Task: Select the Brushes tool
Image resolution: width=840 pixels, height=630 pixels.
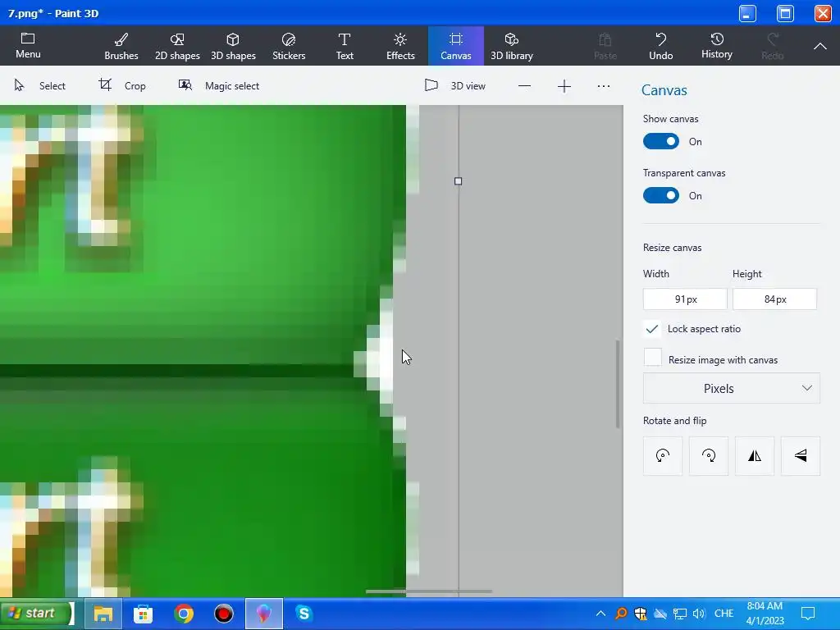Action: coord(121,46)
